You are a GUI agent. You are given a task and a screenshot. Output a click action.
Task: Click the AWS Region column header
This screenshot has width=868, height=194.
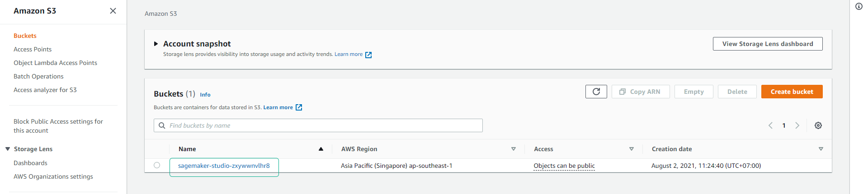click(x=359, y=149)
